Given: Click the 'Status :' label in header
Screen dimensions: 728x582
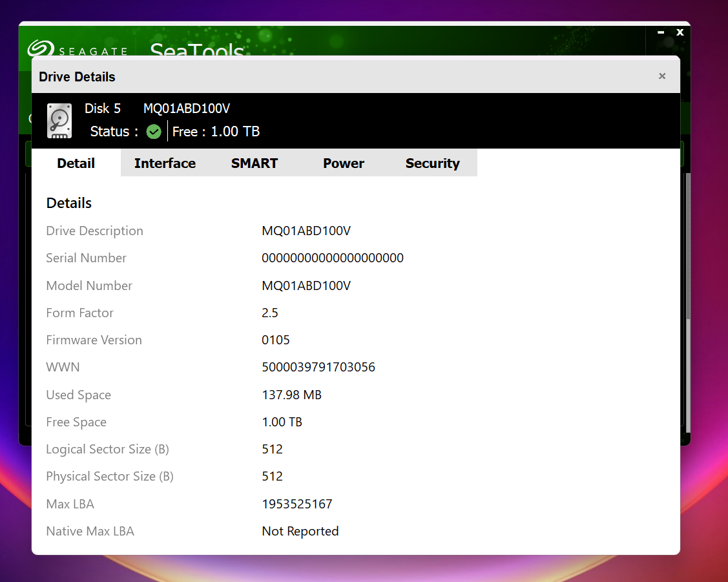Looking at the screenshot, I should [x=114, y=132].
